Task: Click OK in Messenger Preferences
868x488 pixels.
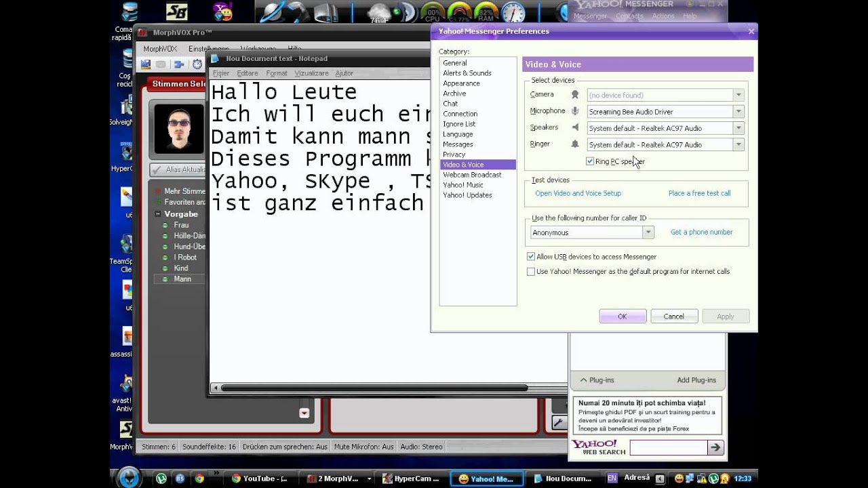Action: [x=623, y=317]
